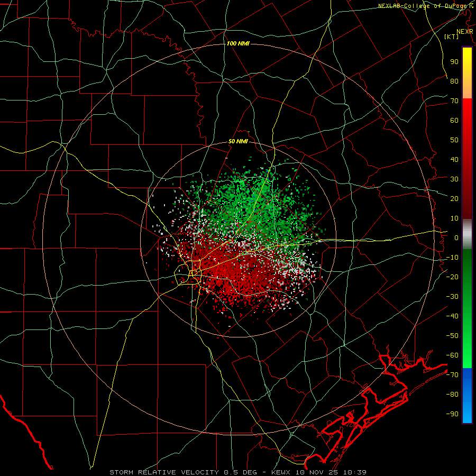This screenshot has height=476, width=476.
Task: Click the 40 value on velocity scale
Action: click(x=454, y=159)
